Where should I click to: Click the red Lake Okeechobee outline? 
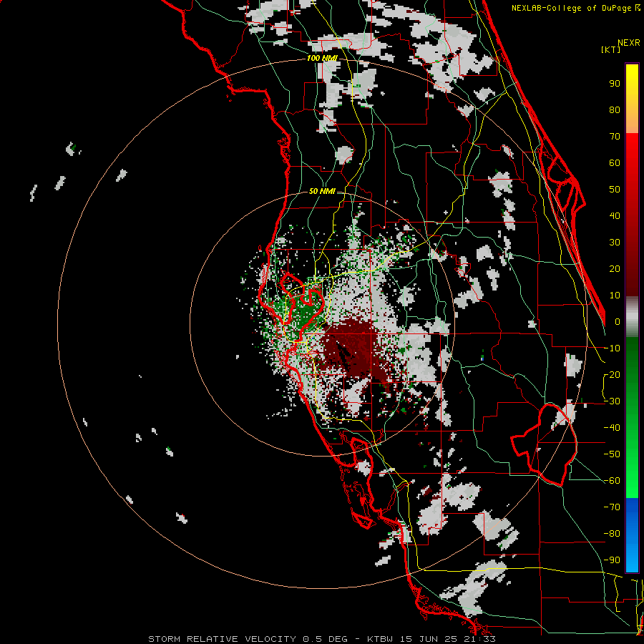tap(545, 444)
